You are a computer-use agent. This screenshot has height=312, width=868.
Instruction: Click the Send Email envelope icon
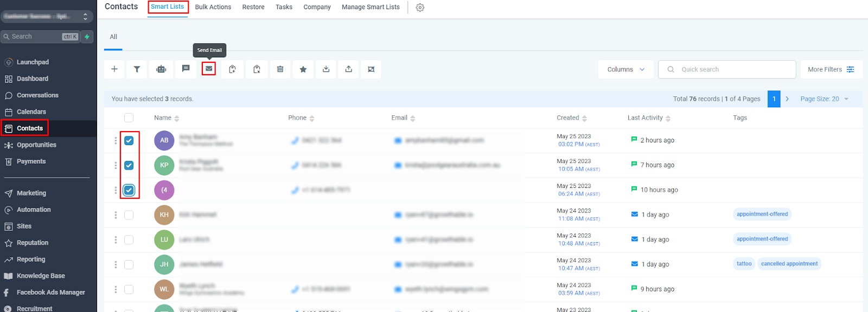[x=209, y=69]
